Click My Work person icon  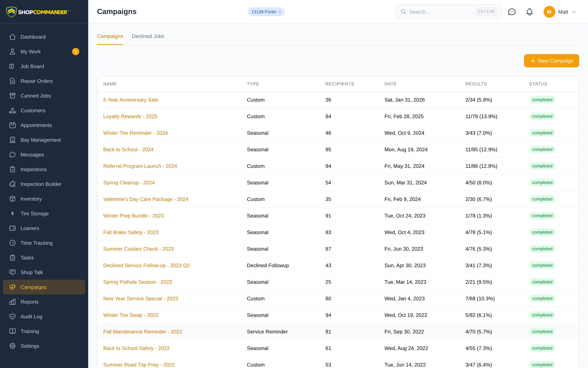tap(12, 52)
